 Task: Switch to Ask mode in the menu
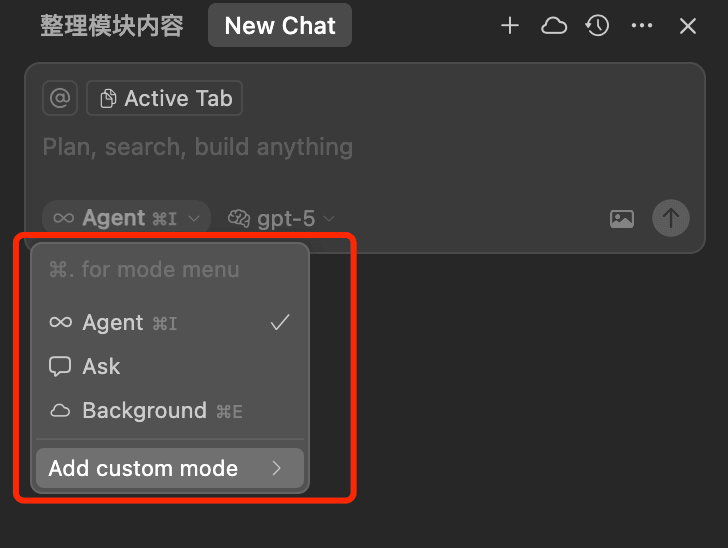pyautogui.click(x=170, y=366)
